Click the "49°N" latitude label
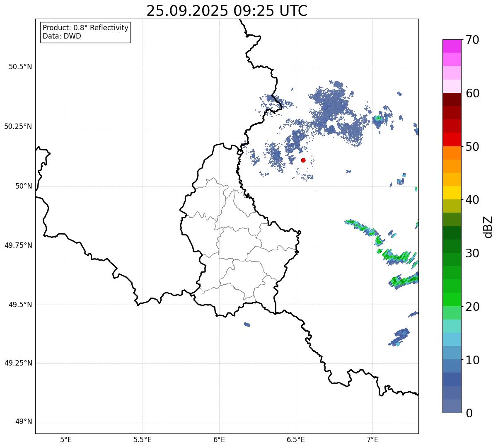Screen dimensions: 498x448 pos(24,422)
